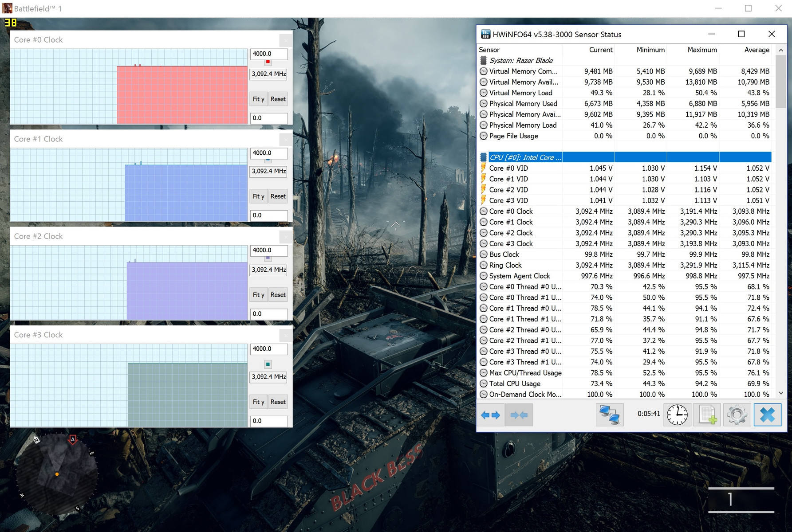Click Fit y button in Core #3 Clock graph

click(x=259, y=402)
